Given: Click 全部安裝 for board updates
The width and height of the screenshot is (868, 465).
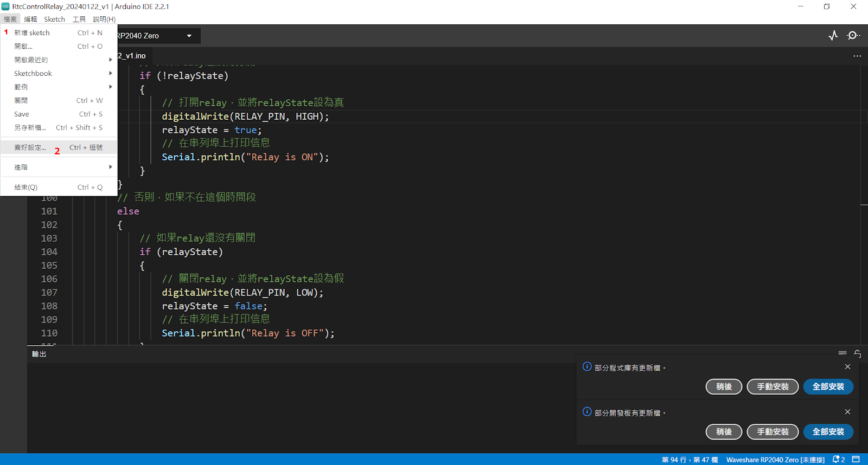Looking at the screenshot, I should pos(828,431).
